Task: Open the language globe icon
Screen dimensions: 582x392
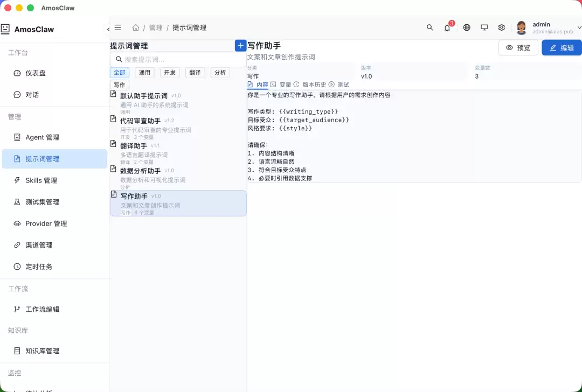Action: tap(467, 27)
